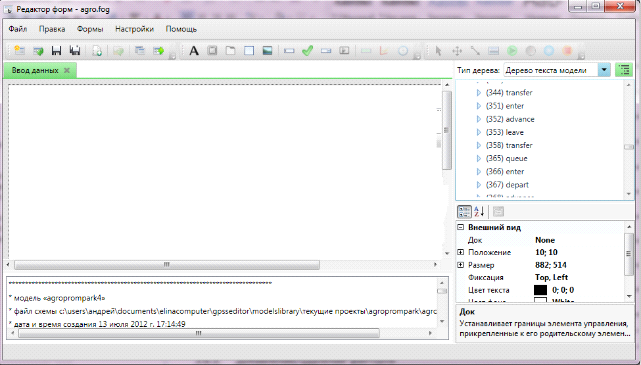641x365 pixels.
Task: Click the Save All double-floppy icon
Action: click(x=75, y=51)
